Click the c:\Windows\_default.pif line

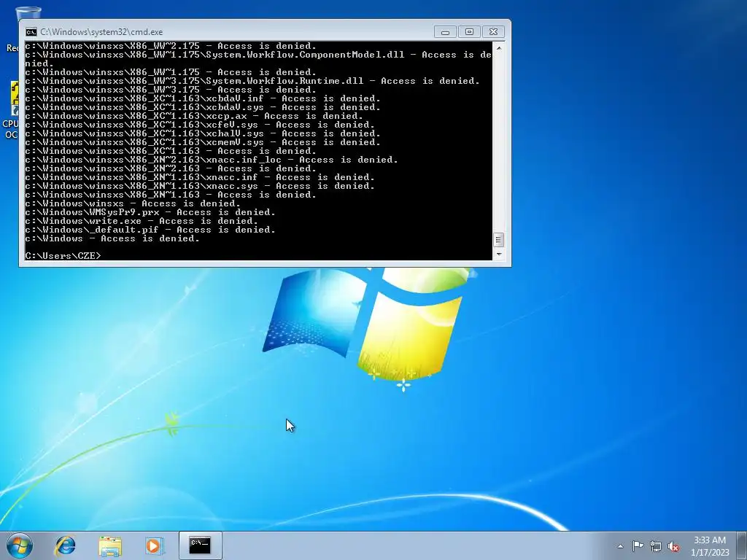(150, 230)
